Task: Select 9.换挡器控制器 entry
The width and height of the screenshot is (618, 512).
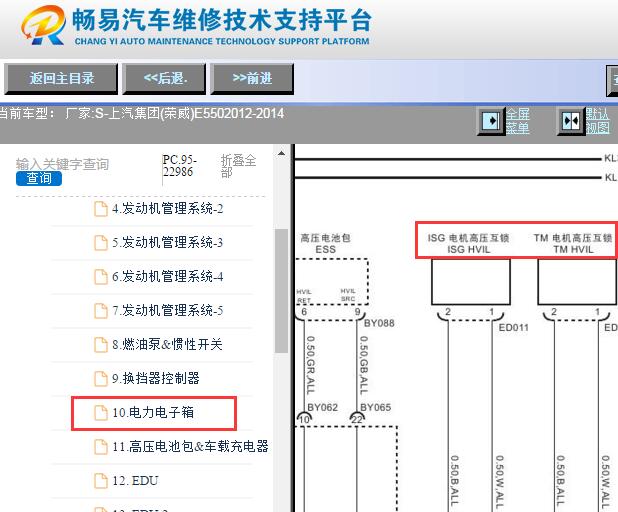Action: click(156, 378)
